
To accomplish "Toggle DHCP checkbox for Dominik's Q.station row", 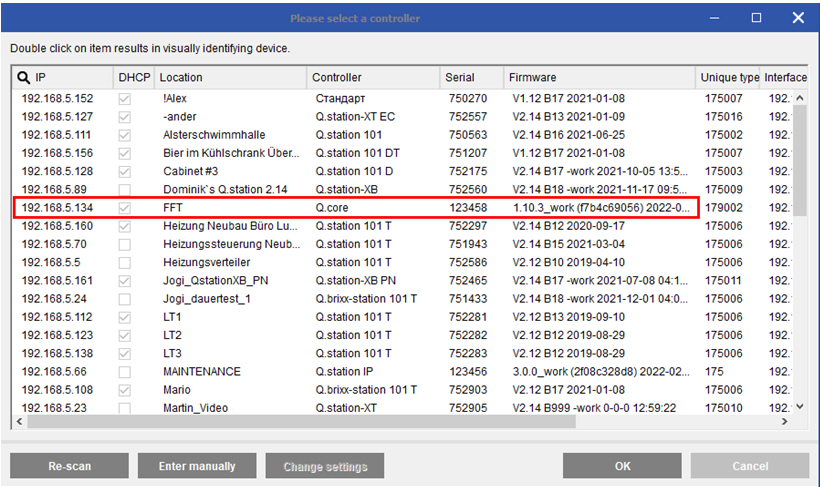I will (x=125, y=190).
